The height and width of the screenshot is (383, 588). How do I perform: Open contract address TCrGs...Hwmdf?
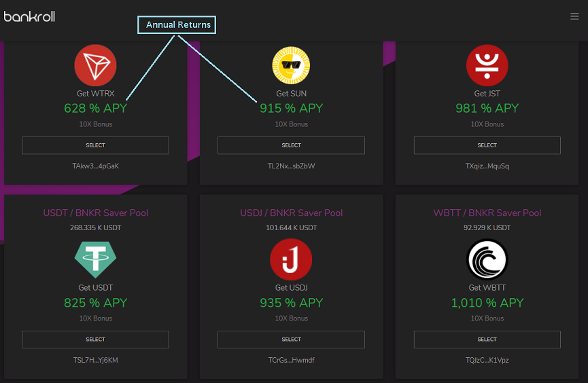tap(291, 360)
